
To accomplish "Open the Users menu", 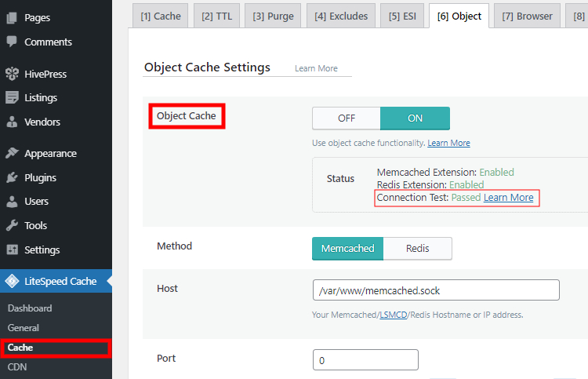I will (36, 202).
